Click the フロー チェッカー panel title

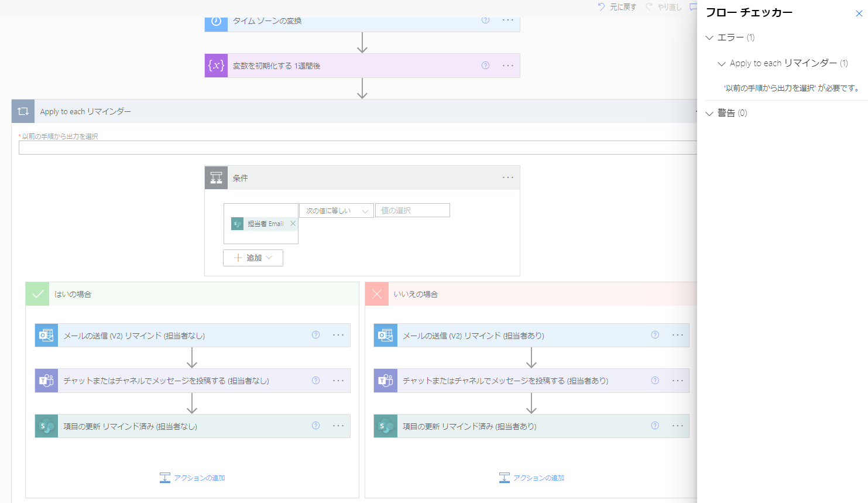pyautogui.click(x=749, y=13)
